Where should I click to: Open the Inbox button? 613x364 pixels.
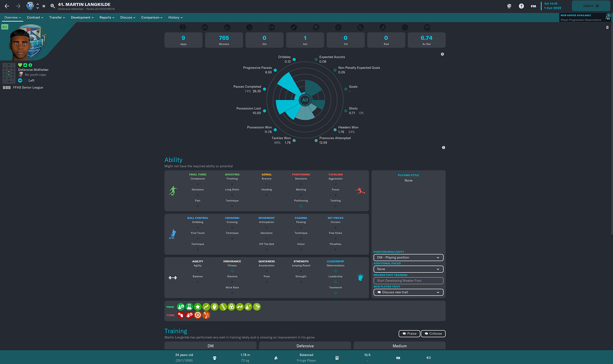tap(591, 6)
